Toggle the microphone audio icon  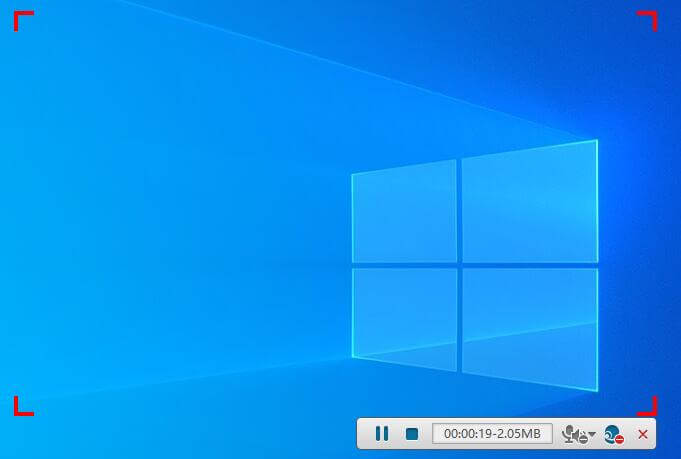pos(574,434)
